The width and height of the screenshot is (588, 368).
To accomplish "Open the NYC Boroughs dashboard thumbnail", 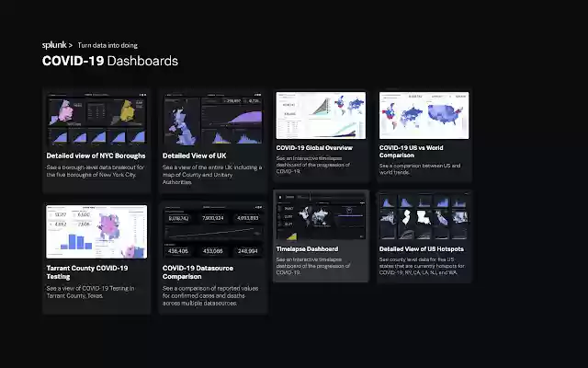I will (96, 119).
